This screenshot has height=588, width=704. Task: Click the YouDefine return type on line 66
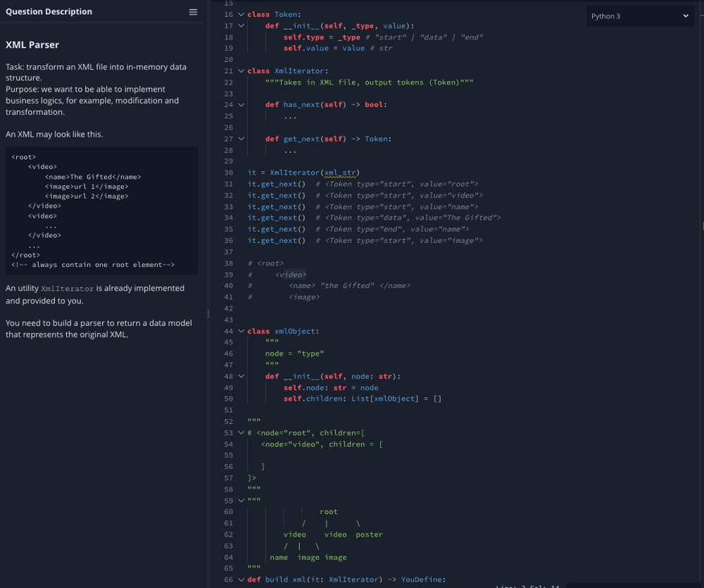point(421,580)
